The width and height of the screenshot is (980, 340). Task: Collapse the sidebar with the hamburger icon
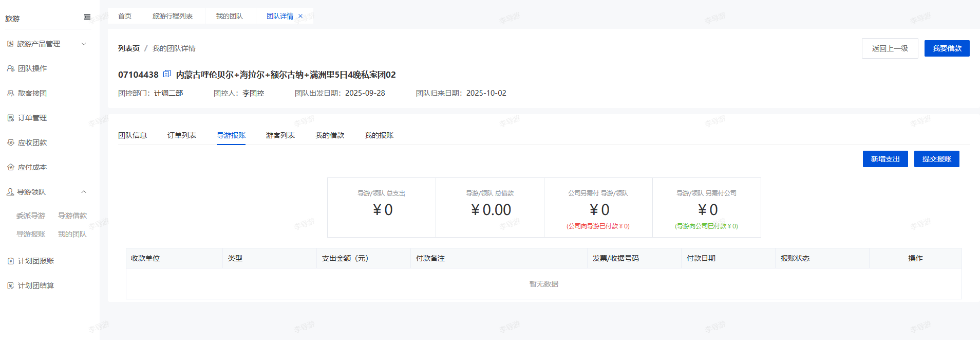(x=87, y=17)
